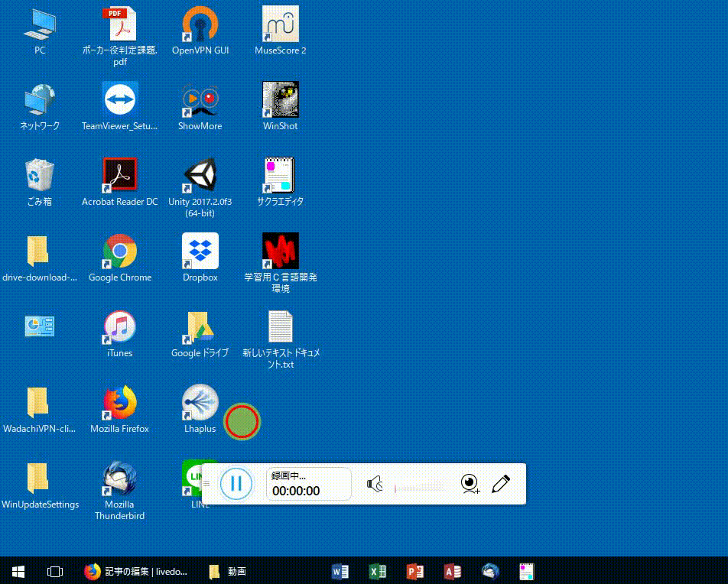Launch サクラエディタ from the taskbar
Screen dimensions: 728x584
pos(527,572)
